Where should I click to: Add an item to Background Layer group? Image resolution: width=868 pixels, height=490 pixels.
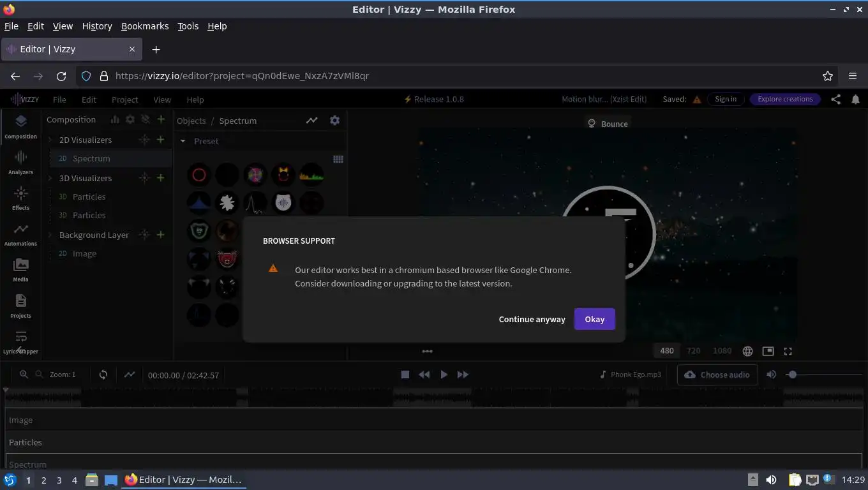point(160,235)
